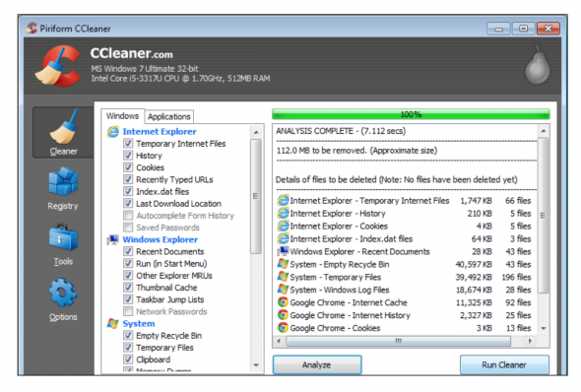The height and width of the screenshot is (392, 581).
Task: Uncheck Recent Documents checkbox
Action: click(x=128, y=251)
